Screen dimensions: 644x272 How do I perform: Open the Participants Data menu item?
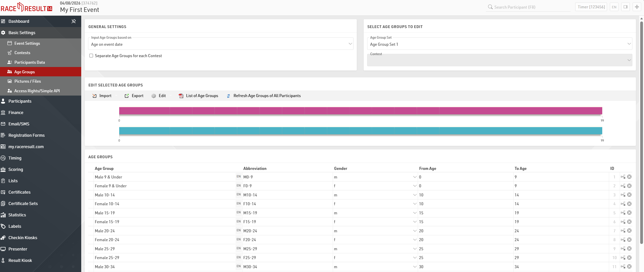[x=29, y=62]
